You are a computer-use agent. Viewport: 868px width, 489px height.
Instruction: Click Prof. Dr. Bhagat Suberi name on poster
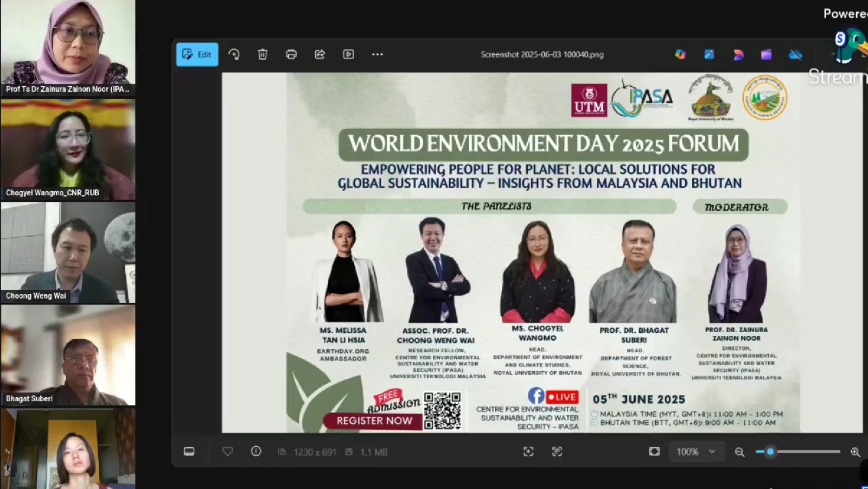[x=634, y=335]
